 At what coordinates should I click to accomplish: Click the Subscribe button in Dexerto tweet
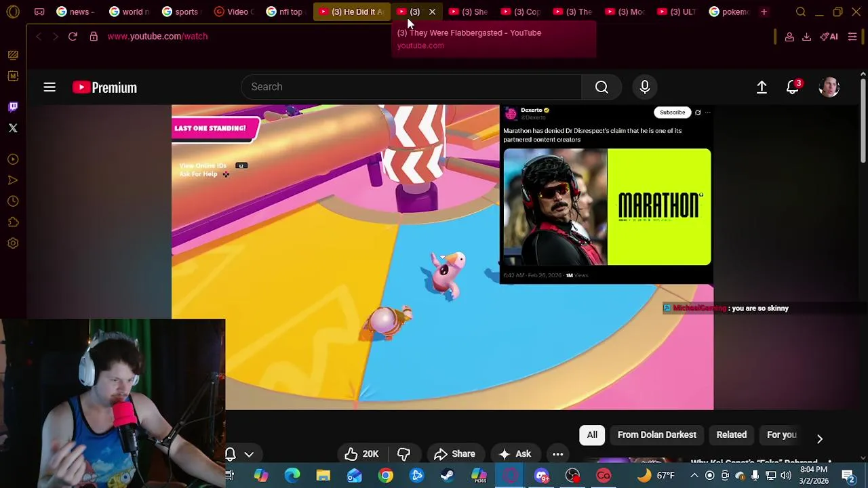(672, 113)
